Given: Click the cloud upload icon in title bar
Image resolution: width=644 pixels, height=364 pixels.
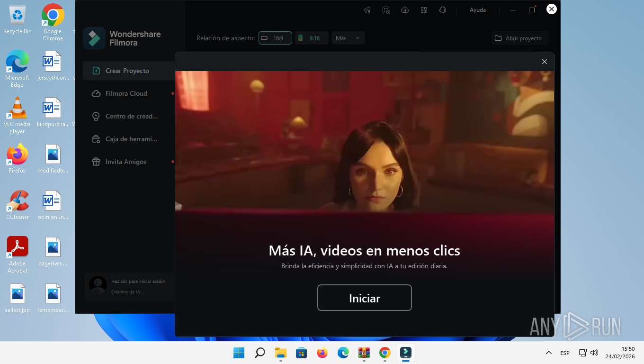Looking at the screenshot, I should (x=405, y=9).
